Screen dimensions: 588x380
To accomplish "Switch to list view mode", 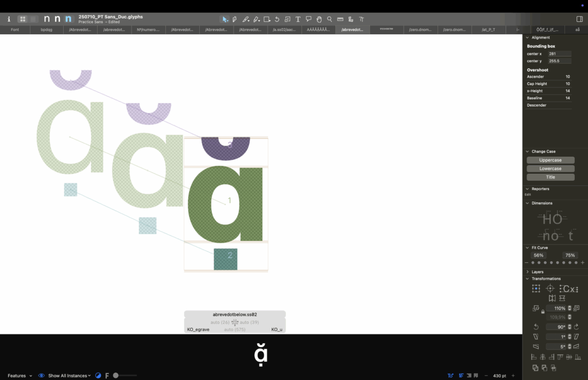I will [x=33, y=19].
